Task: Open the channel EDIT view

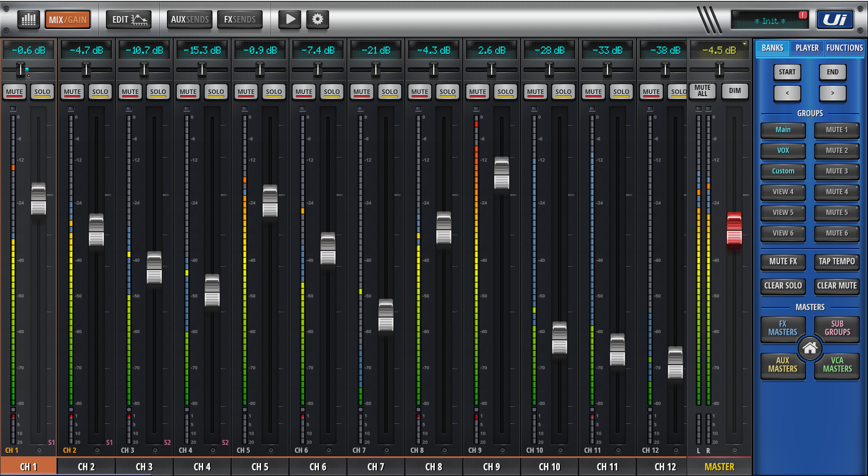Action: point(128,19)
